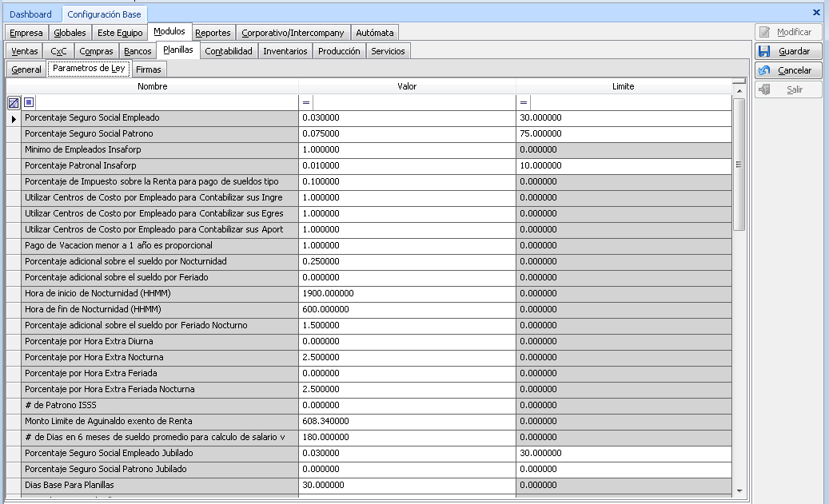Click the equals operator icon in the Limite column

pos(524,101)
